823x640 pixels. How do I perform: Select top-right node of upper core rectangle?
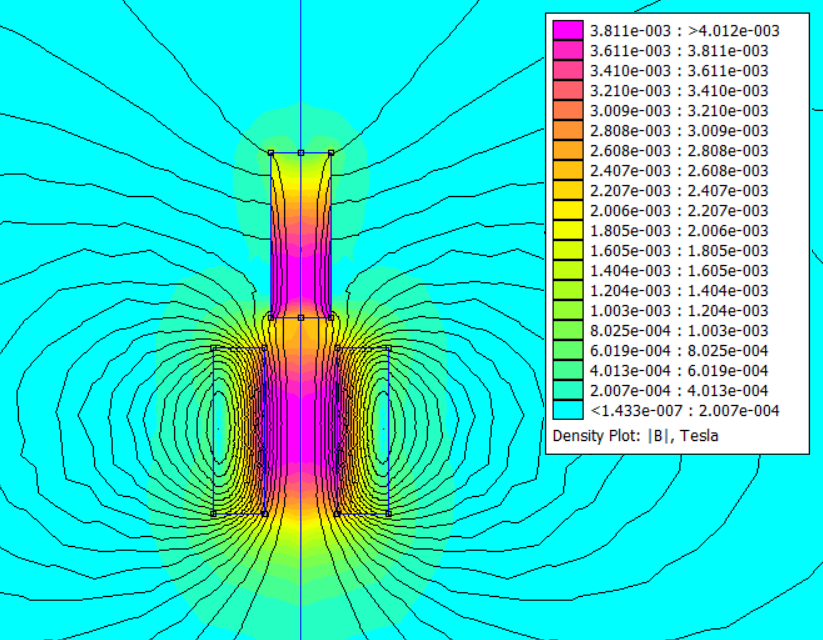coord(331,152)
